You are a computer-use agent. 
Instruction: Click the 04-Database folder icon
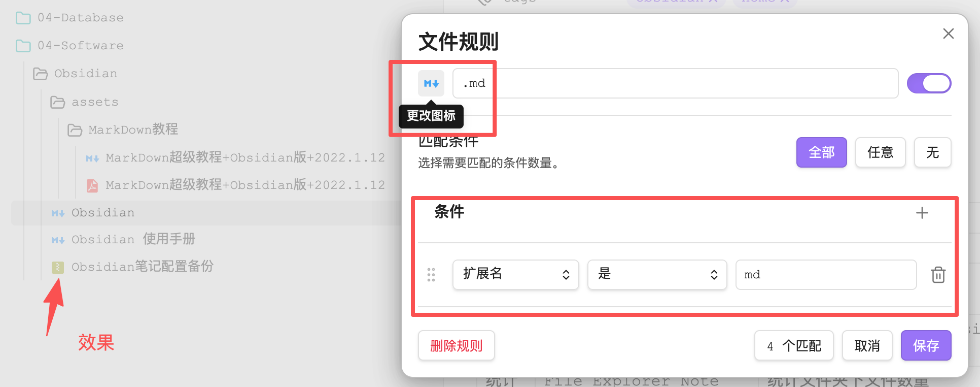tap(23, 18)
